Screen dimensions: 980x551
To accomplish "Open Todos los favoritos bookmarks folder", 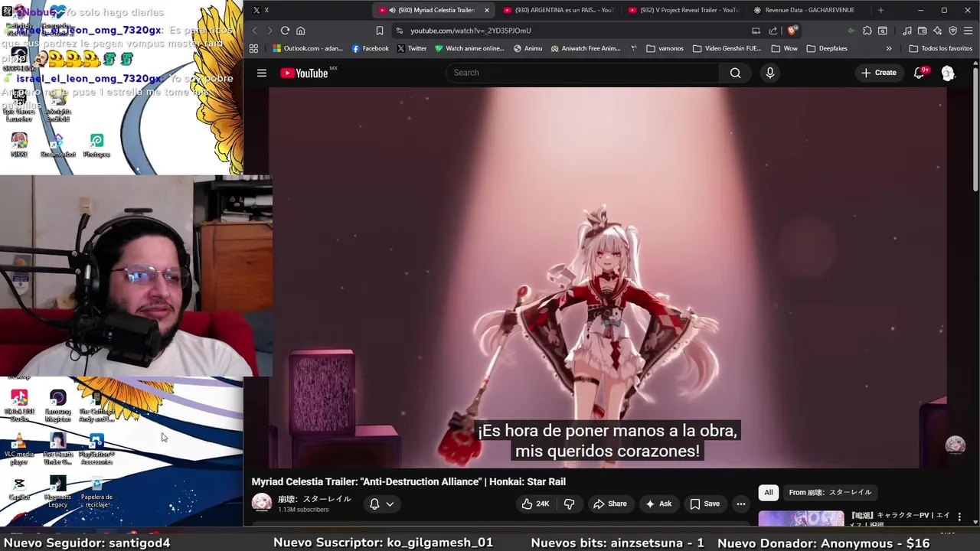I will point(940,48).
